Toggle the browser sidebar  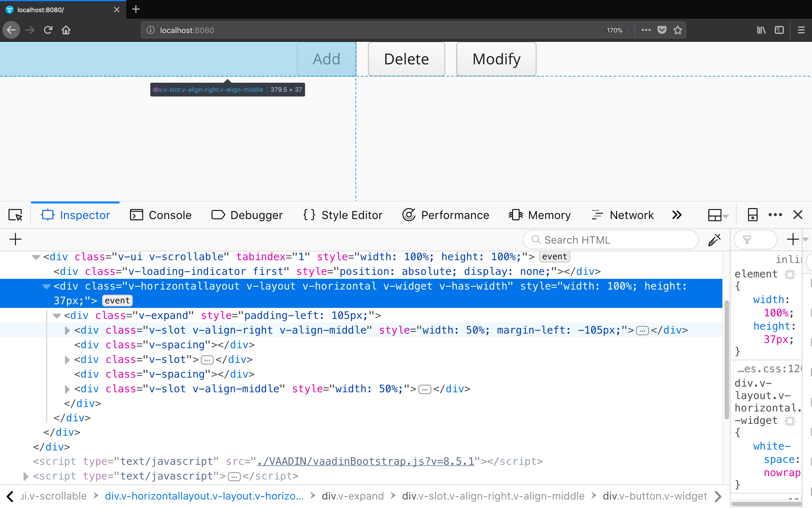(779, 30)
